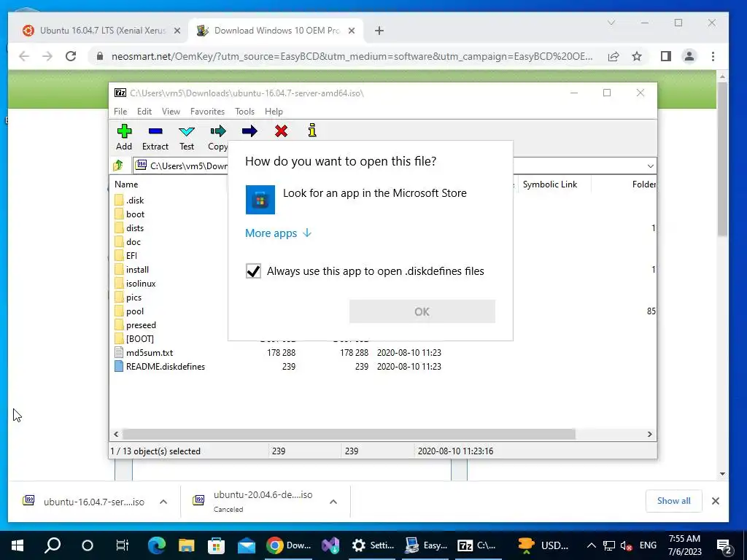The width and height of the screenshot is (747, 560).
Task: Open the Edit menu in 7-Zip
Action: (144, 112)
